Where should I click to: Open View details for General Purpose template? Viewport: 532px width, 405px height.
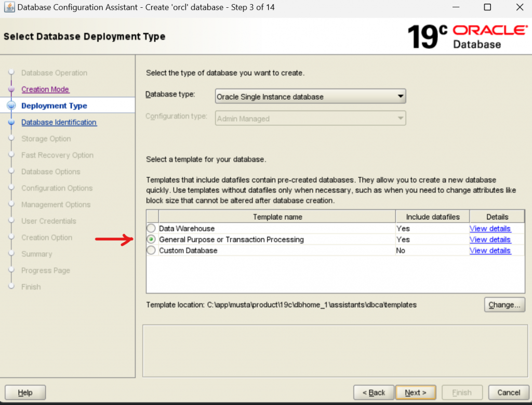click(490, 240)
